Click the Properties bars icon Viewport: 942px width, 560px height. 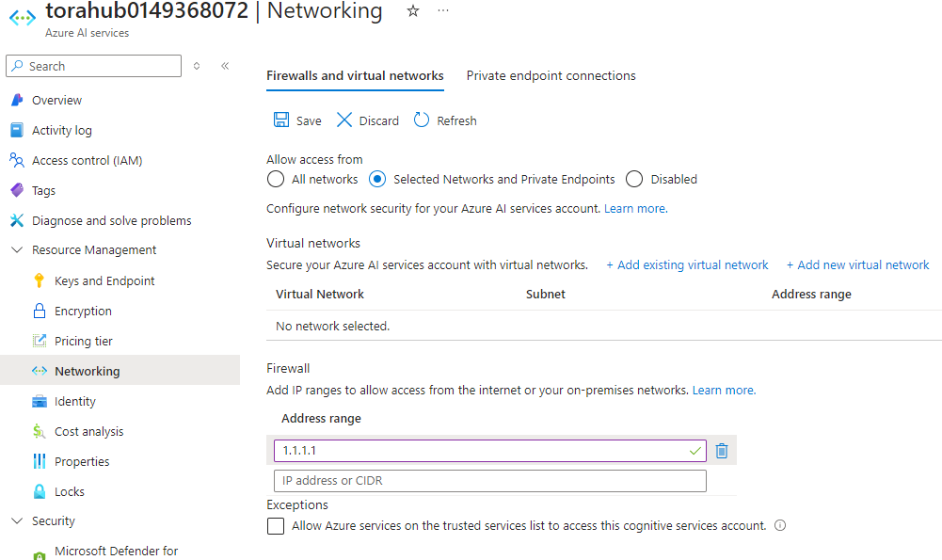coord(39,461)
